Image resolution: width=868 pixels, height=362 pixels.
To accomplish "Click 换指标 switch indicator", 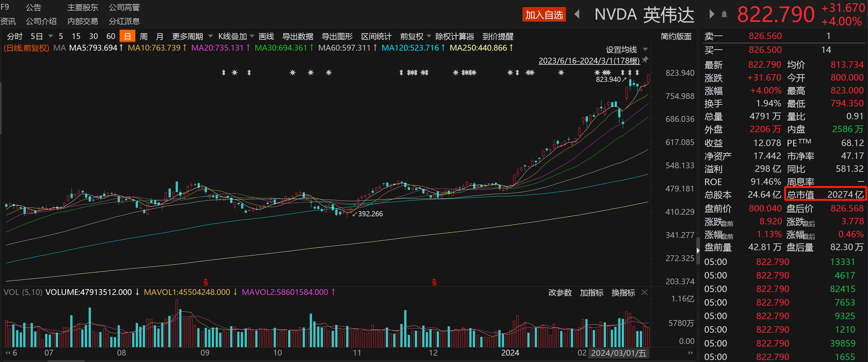I will click(623, 292).
